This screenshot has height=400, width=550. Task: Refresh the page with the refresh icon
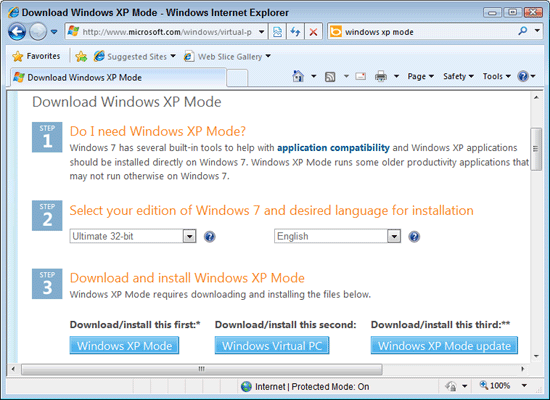pos(295,32)
